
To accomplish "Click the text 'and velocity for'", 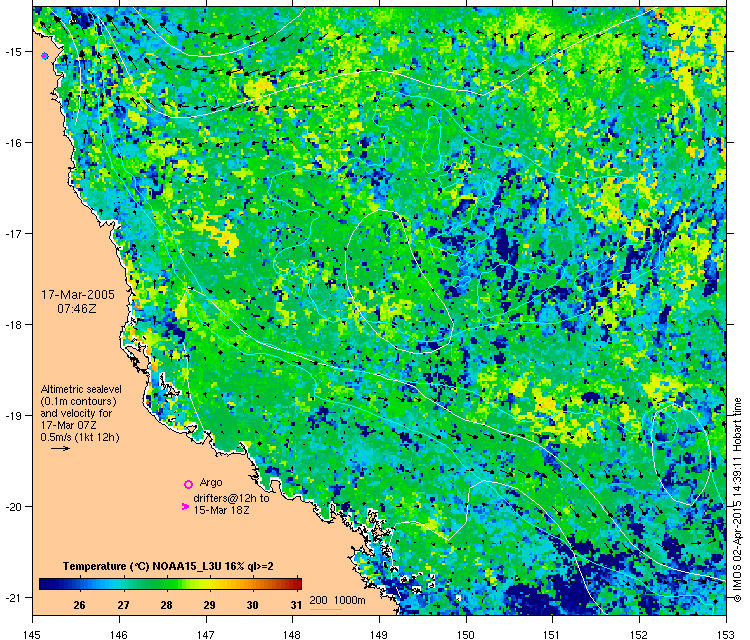I will [x=76, y=413].
